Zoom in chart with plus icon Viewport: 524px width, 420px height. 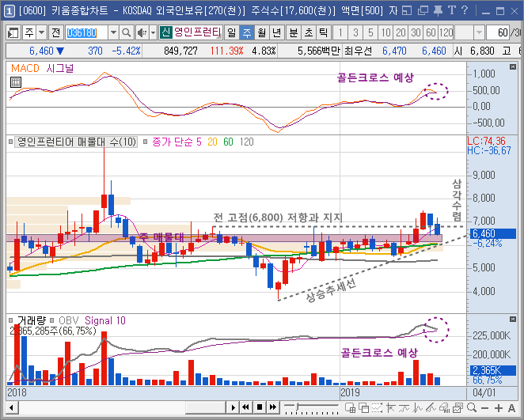click(x=498, y=407)
